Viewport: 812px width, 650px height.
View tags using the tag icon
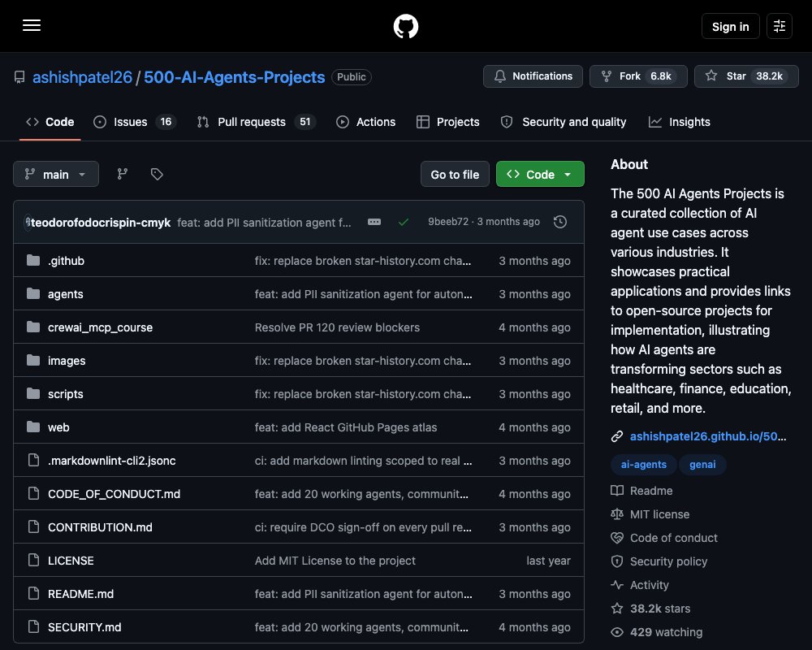pyautogui.click(x=157, y=174)
